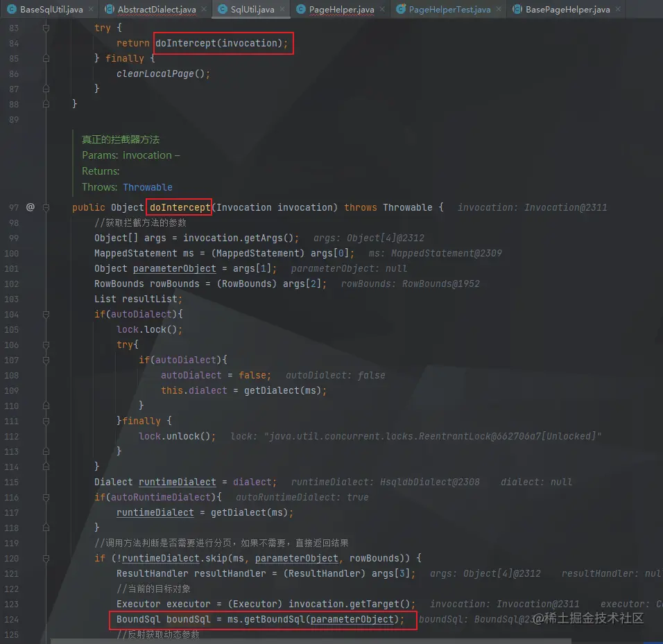
Task: Close the PageHelperTest.java tab
Action: click(x=499, y=9)
